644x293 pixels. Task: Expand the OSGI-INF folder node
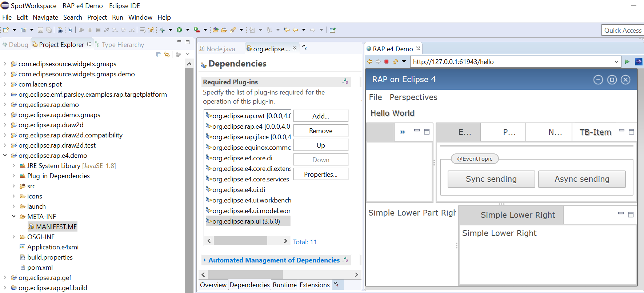[x=13, y=237]
